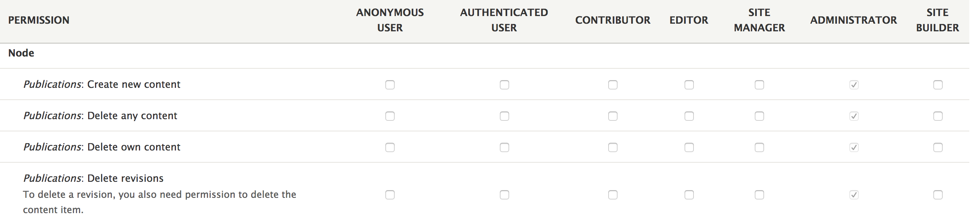Enable Create new content for Authenticated User
Screen dimensions: 980x220
pos(504,85)
